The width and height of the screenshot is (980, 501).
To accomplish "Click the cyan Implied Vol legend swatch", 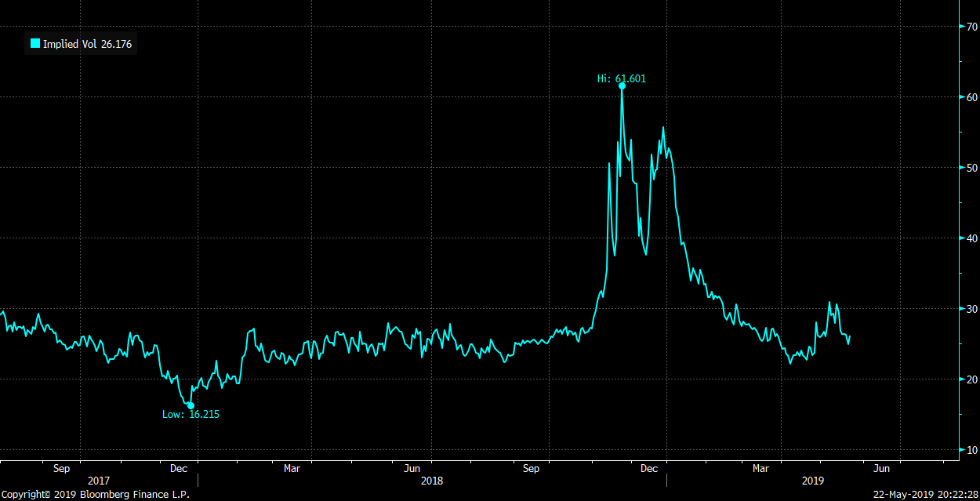I will coord(35,44).
